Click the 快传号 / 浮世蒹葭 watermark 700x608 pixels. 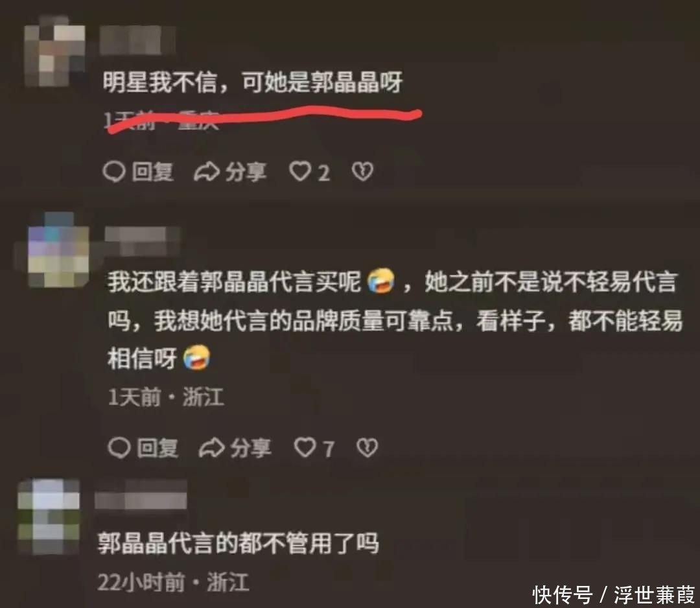(614, 594)
